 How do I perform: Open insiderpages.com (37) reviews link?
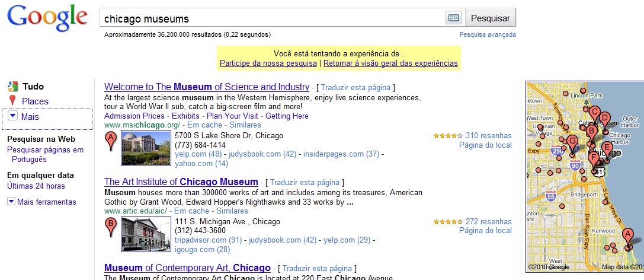(341, 154)
